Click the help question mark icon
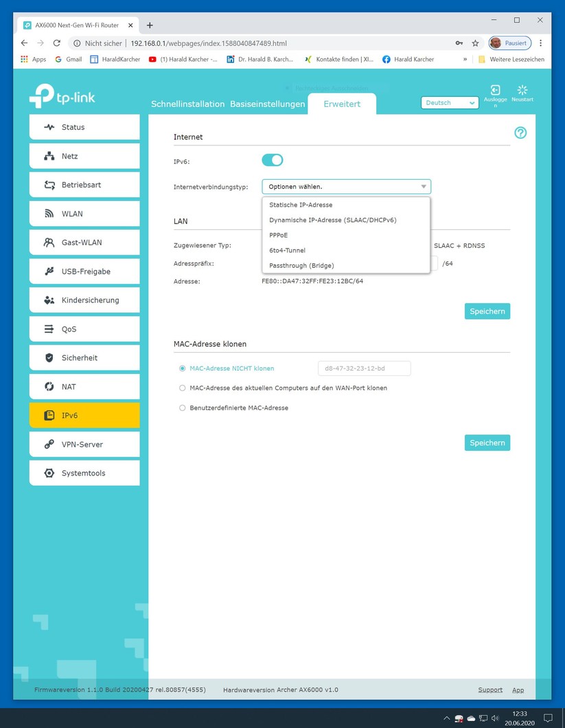Image resolution: width=565 pixels, height=728 pixels. click(520, 133)
